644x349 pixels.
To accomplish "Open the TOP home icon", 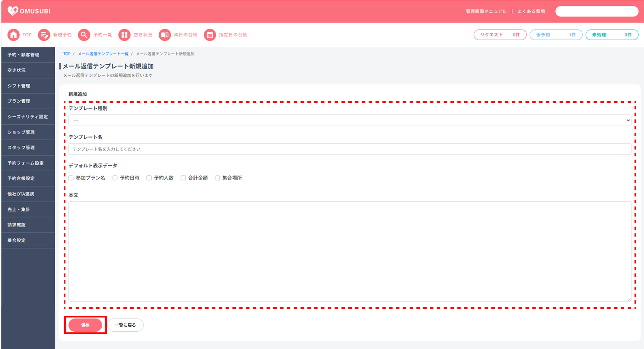I will click(14, 35).
